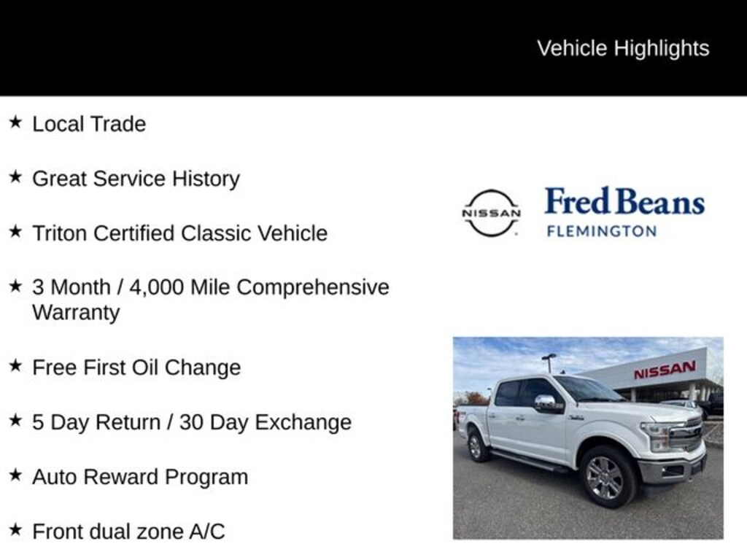Click the star beside Local Trade
The image size is (747, 560).
coord(15,122)
